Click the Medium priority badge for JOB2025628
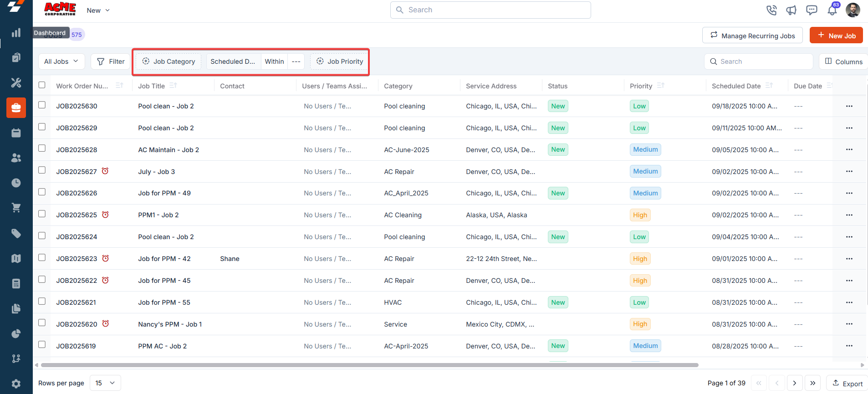Image resolution: width=868 pixels, height=394 pixels. click(645, 149)
